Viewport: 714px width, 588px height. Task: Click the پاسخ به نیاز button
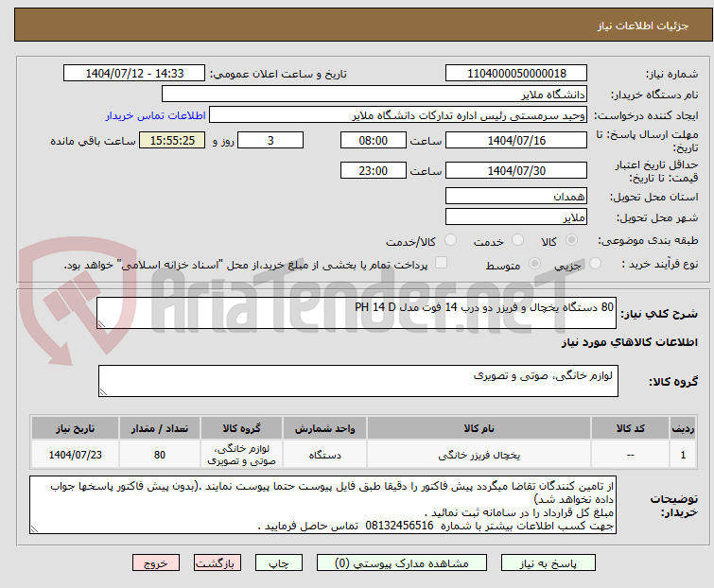(549, 563)
